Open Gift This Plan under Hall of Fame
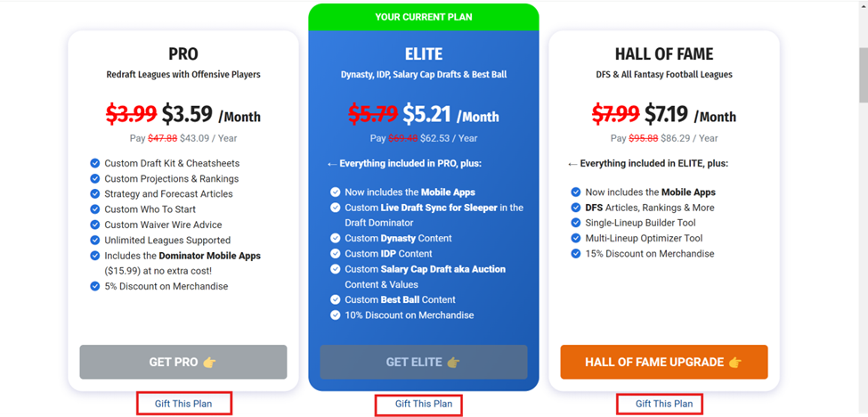 [664, 404]
